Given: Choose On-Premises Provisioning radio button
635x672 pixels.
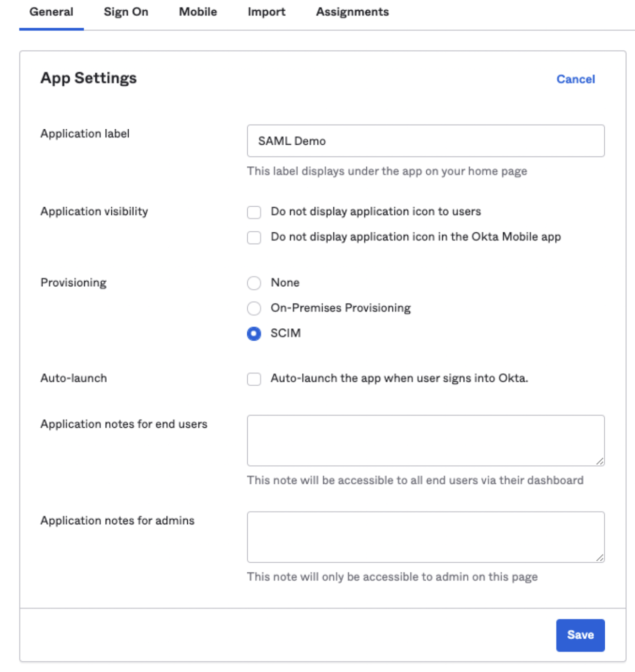Looking at the screenshot, I should 254,308.
